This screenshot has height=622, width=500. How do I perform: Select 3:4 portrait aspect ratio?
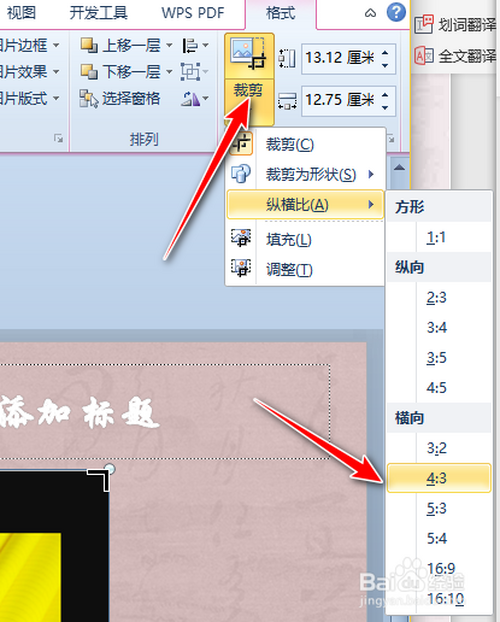439,328
